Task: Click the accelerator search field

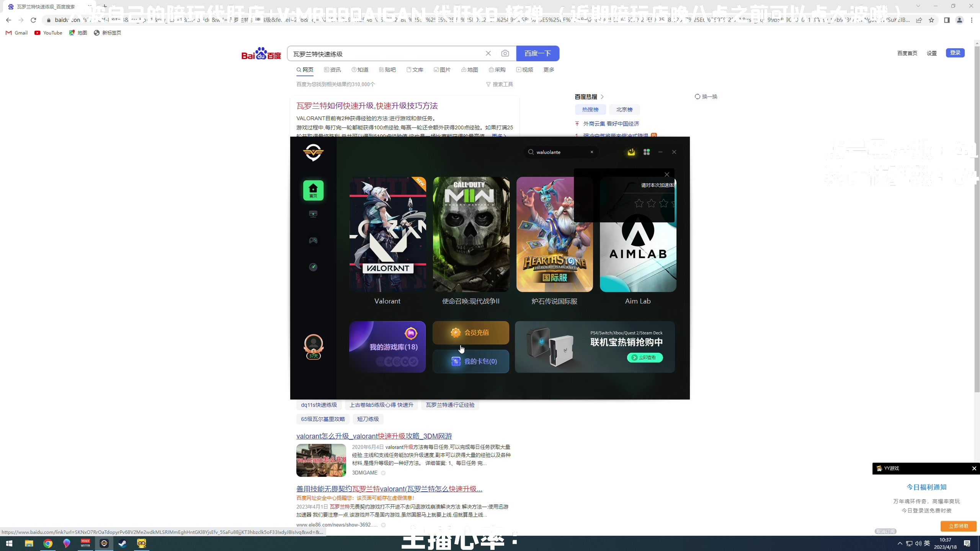Action: point(561,152)
